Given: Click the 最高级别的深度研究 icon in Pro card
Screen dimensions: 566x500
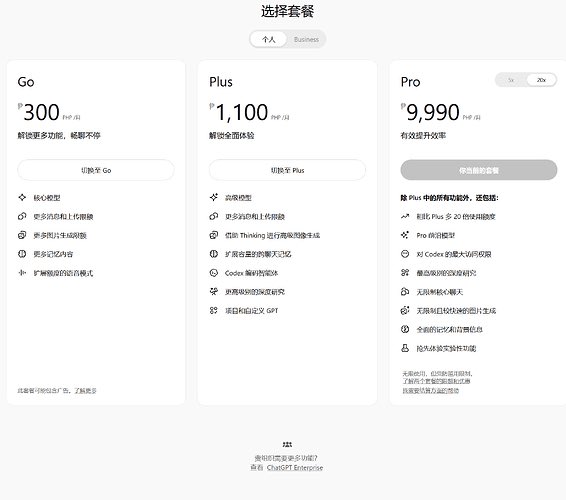Looking at the screenshot, I should (405, 273).
